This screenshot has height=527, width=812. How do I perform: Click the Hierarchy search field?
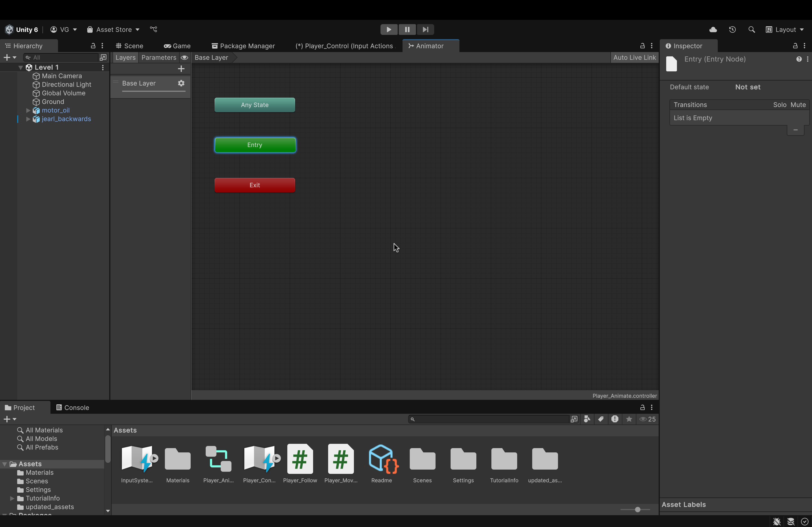(61, 57)
